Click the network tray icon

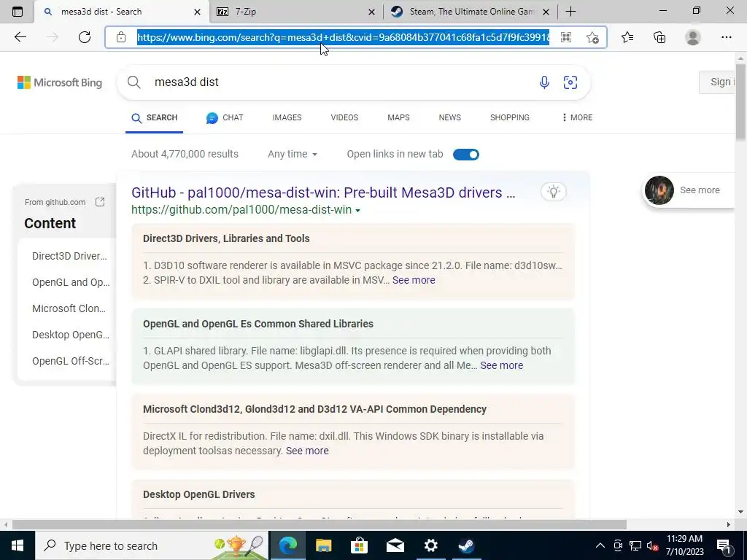pyautogui.click(x=635, y=545)
